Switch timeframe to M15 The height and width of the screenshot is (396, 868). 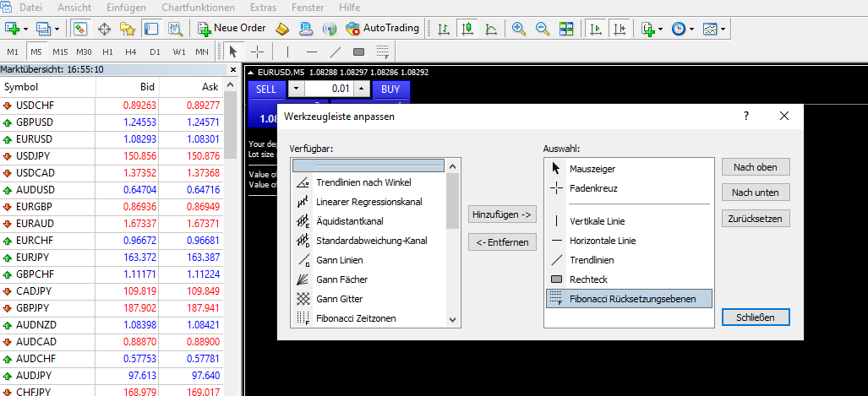click(60, 52)
